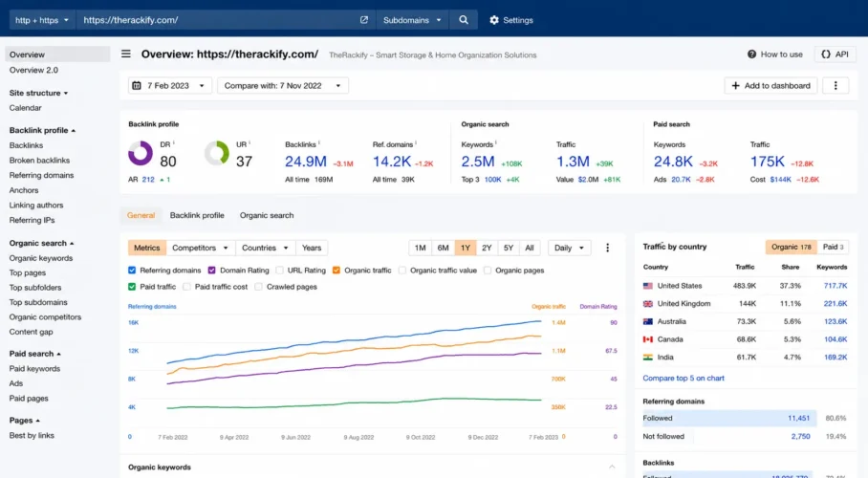The width and height of the screenshot is (868, 478).
Task: Open the http + https protocol dropdown
Action: pos(41,20)
